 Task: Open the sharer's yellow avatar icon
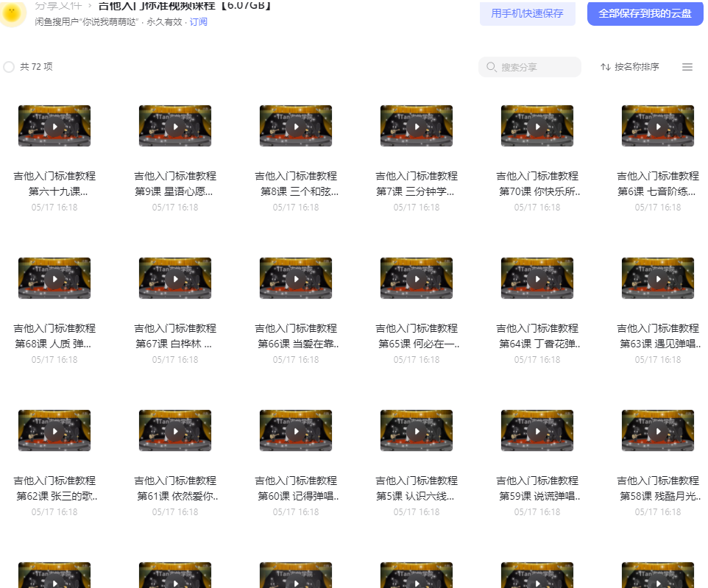pyautogui.click(x=12, y=13)
